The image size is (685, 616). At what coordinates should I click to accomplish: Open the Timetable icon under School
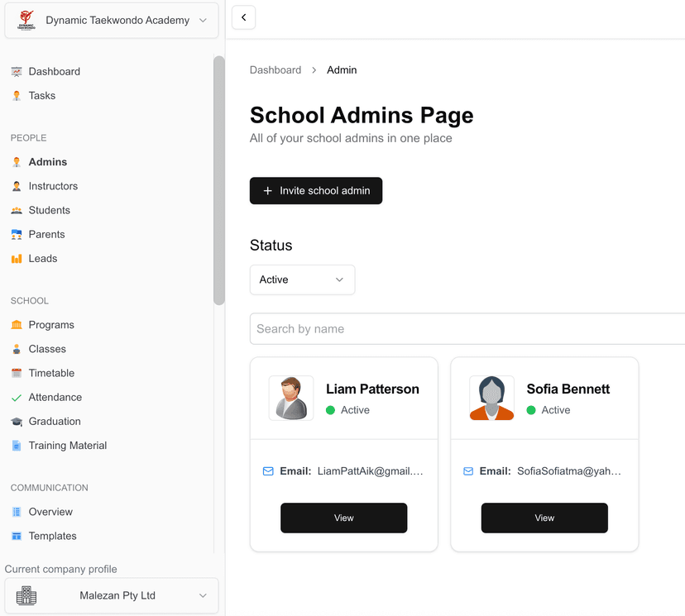pos(16,373)
